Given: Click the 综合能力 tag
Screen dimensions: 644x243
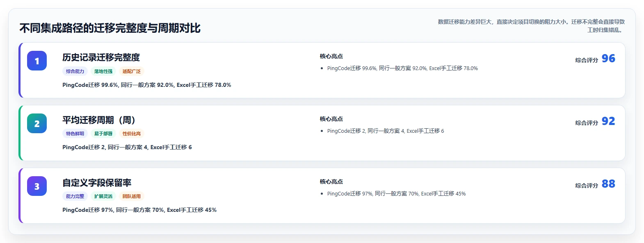Looking at the screenshot, I should tap(75, 71).
